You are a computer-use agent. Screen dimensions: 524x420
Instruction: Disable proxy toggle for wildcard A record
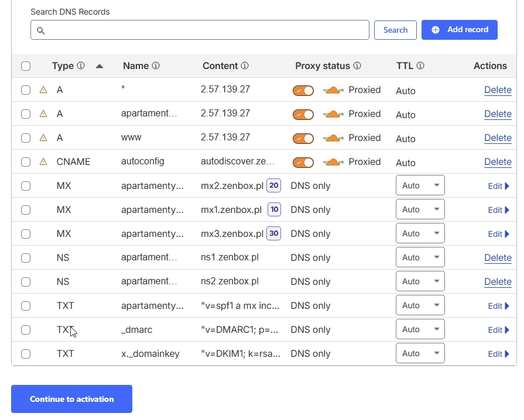click(x=303, y=91)
